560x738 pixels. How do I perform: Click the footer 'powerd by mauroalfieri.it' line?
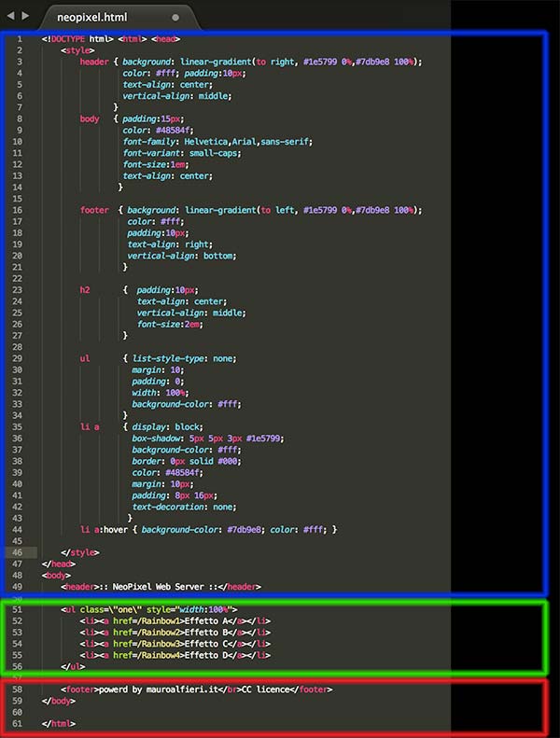coord(196,689)
